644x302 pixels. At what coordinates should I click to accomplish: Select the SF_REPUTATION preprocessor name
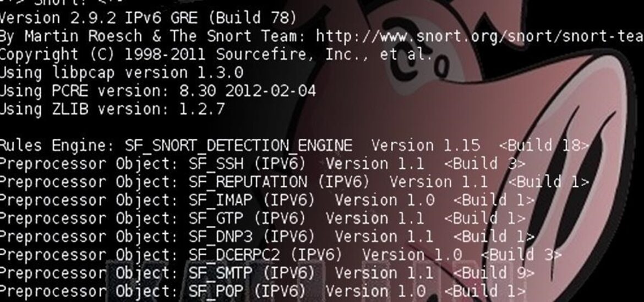pos(248,182)
